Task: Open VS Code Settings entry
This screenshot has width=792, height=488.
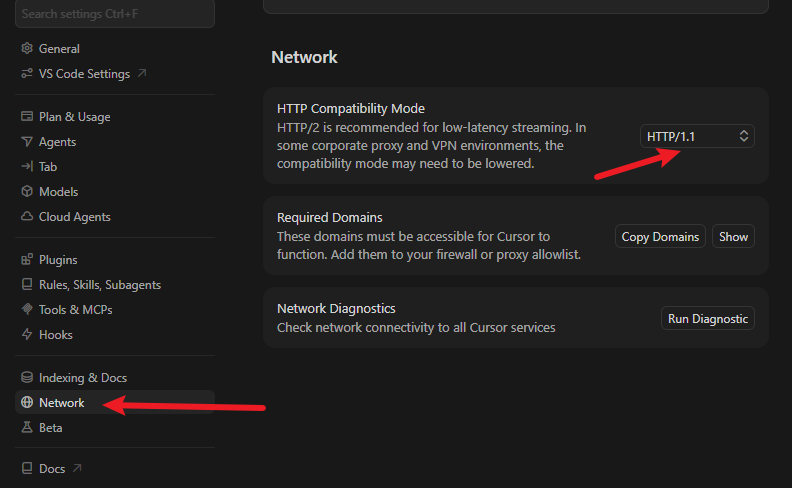Action: [x=115, y=74]
